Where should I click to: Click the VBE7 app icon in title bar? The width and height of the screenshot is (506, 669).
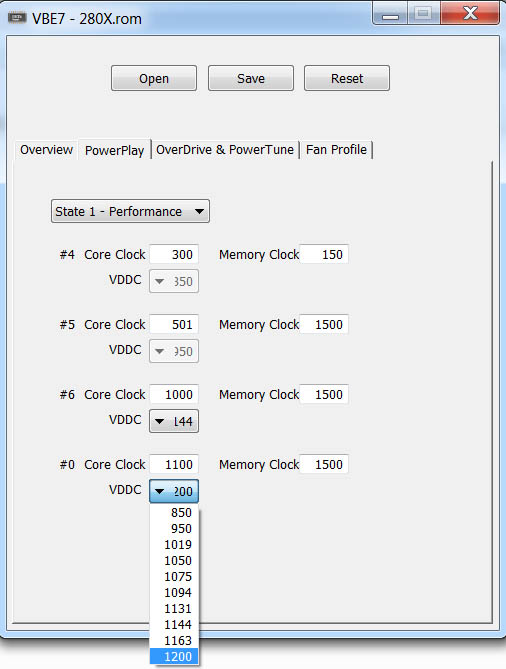click(x=17, y=18)
